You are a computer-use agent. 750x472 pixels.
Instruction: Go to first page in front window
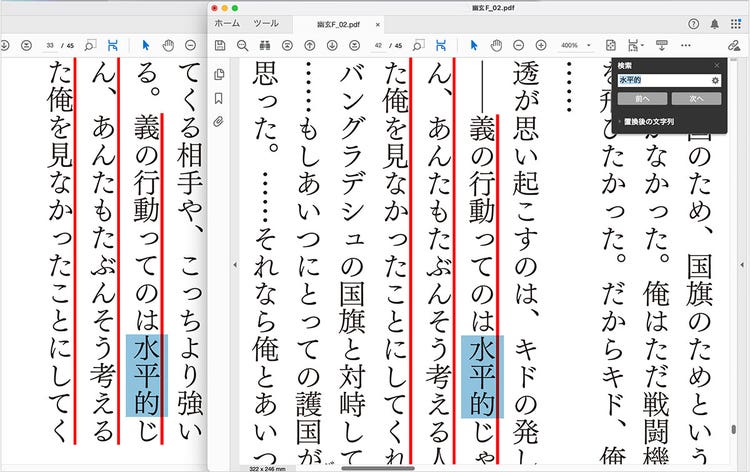click(x=287, y=45)
